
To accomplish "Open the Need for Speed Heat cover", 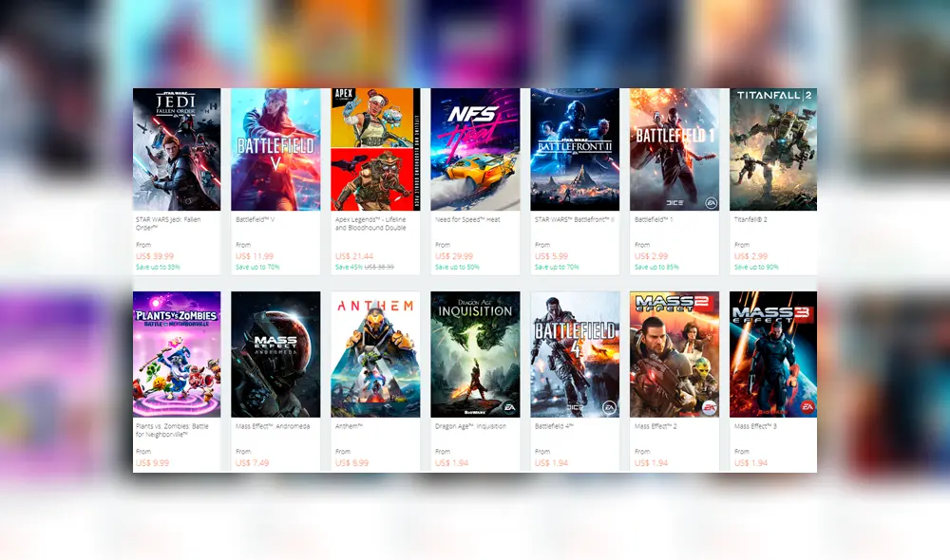I will [475, 149].
